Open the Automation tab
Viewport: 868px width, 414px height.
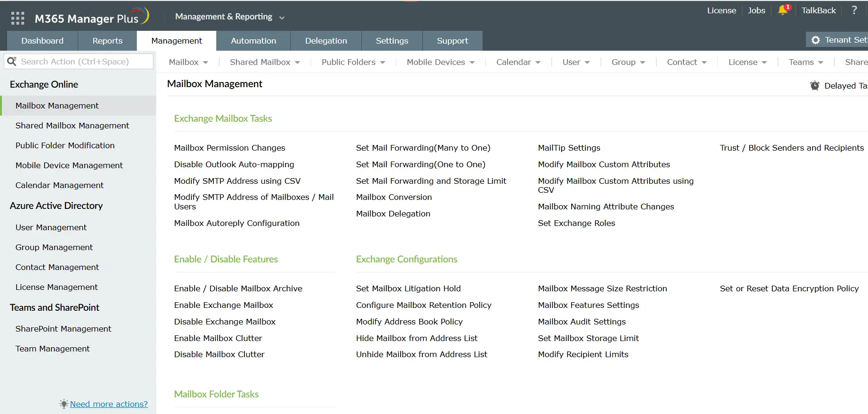click(253, 41)
